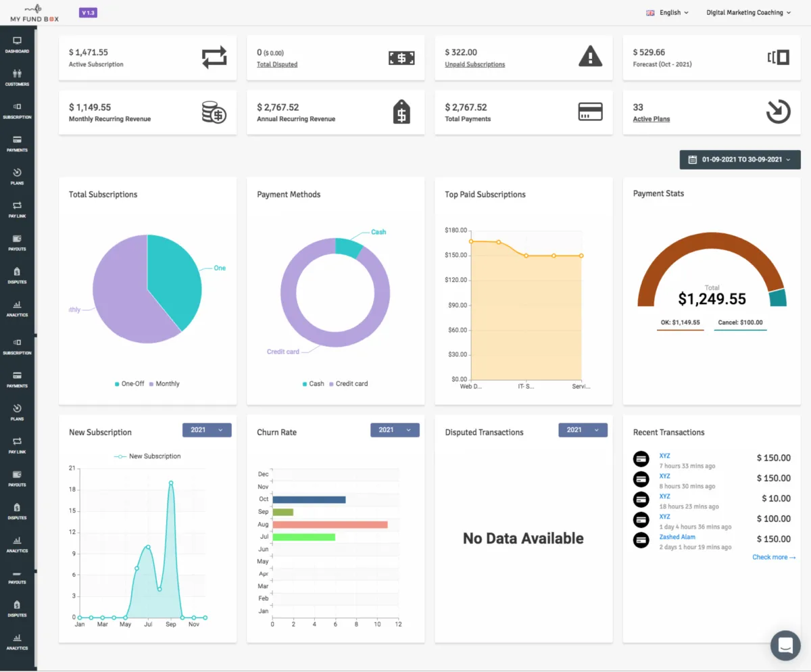
Task: Click the Recent Transactions heading
Action: tap(668, 432)
